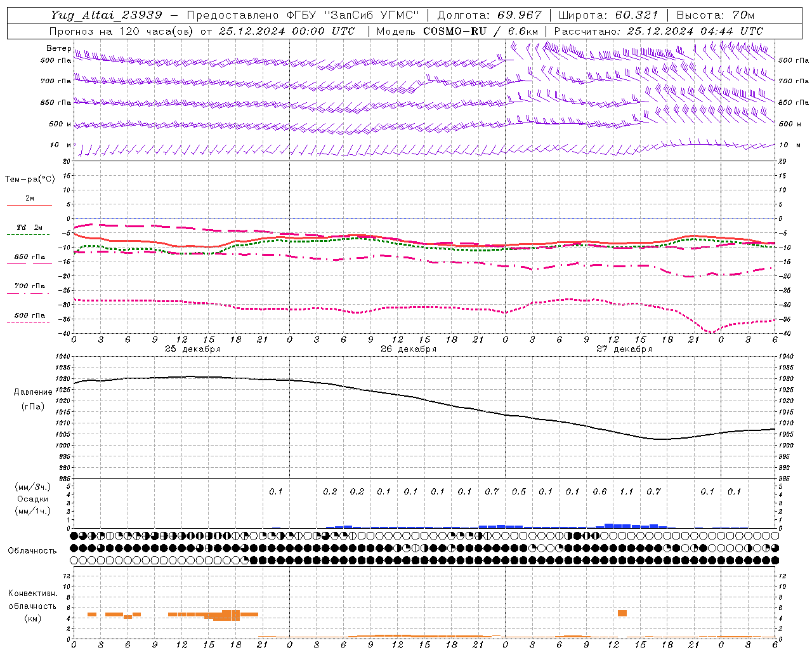Select the Широта: 60.321 value
Screen dimensions: 812x650
coord(608,15)
